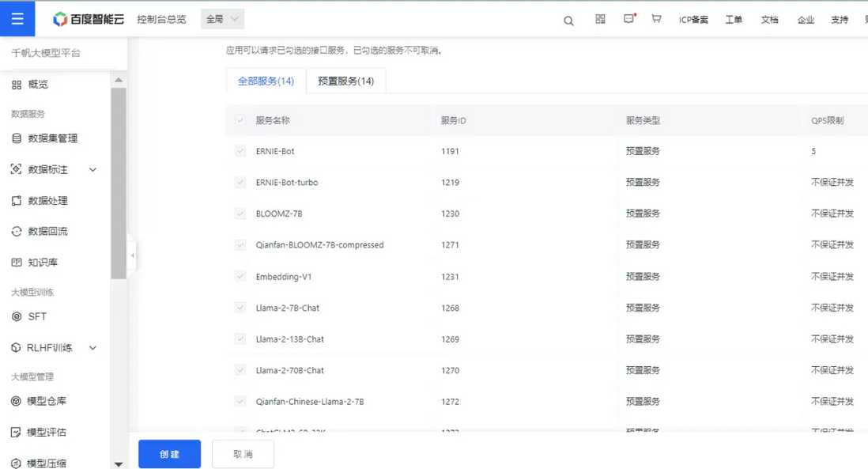Click the 服务类型 column header

pyautogui.click(x=643, y=120)
